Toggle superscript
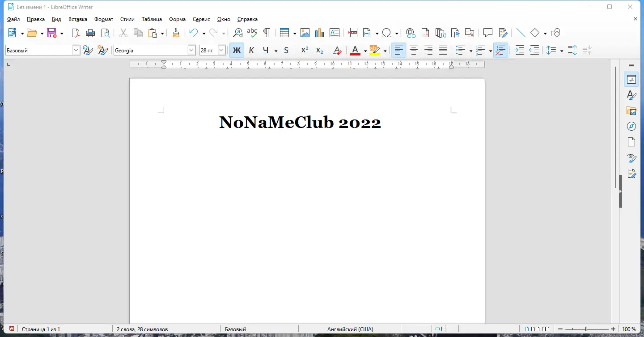The height and width of the screenshot is (337, 644). (x=305, y=51)
